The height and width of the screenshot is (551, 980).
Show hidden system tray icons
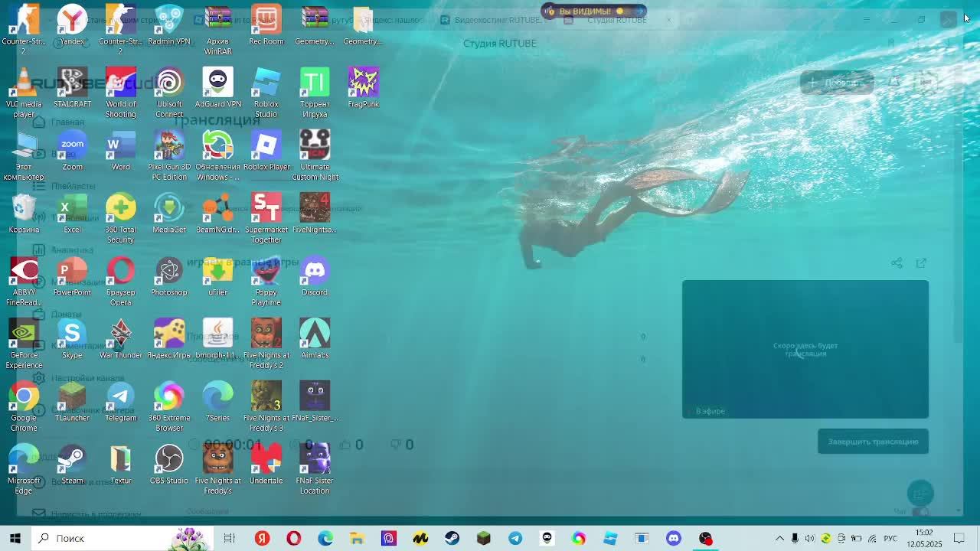[x=779, y=538]
